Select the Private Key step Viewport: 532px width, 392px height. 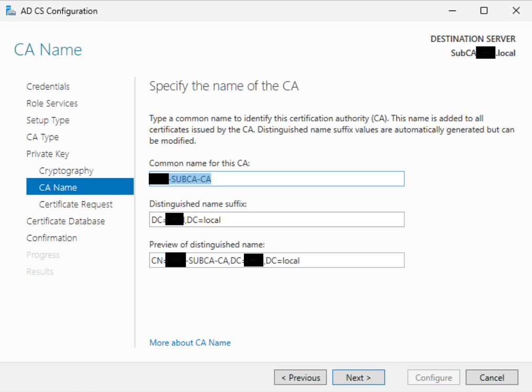click(48, 154)
